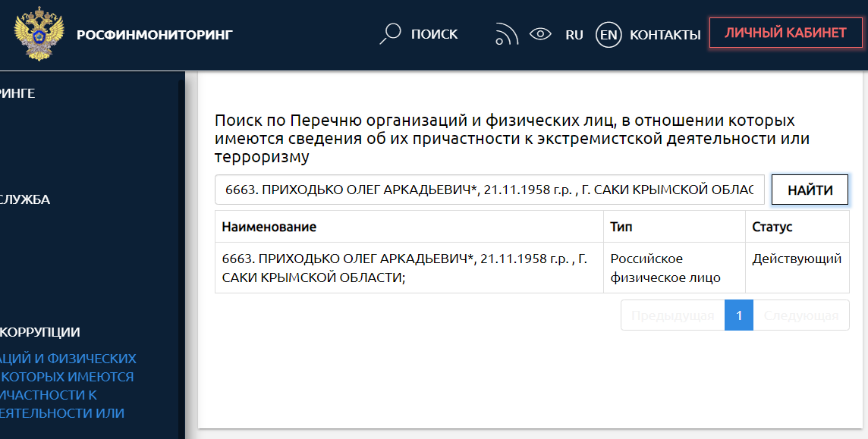Open the ПОИСК header item
Viewport: 868px width, 439px height.
[x=434, y=34]
